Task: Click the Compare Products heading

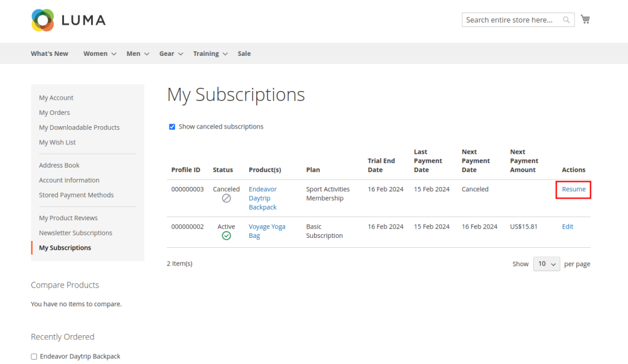Action: coord(65,285)
